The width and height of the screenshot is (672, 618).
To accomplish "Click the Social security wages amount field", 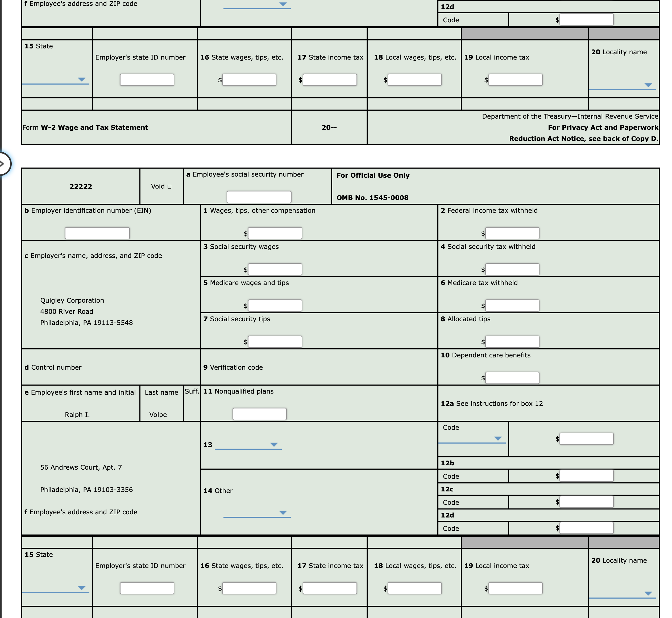I will coord(275,269).
